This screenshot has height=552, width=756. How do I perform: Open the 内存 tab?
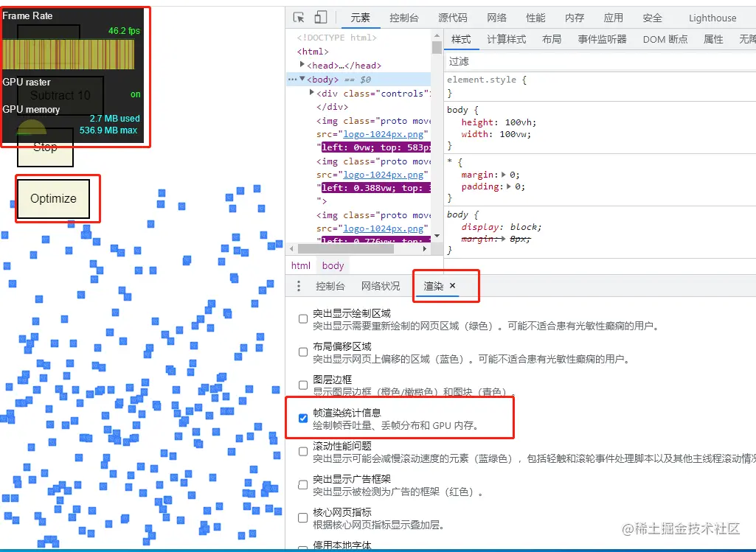pyautogui.click(x=575, y=18)
